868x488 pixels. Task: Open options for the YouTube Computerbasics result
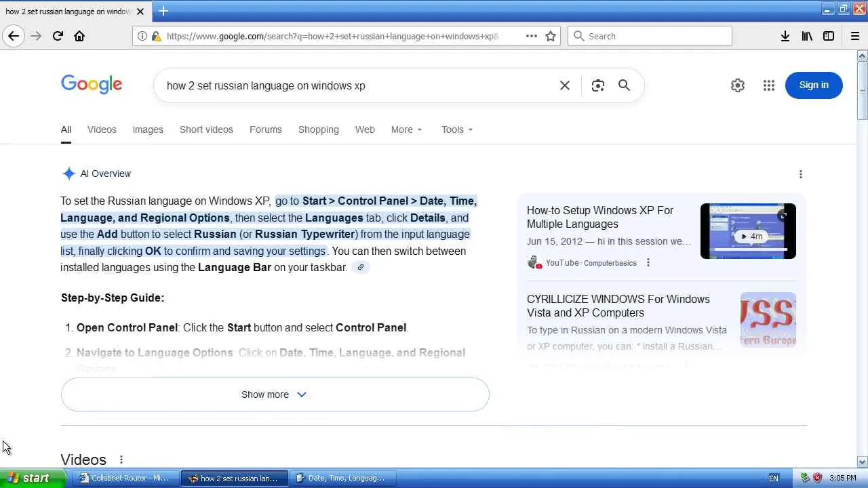(648, 263)
